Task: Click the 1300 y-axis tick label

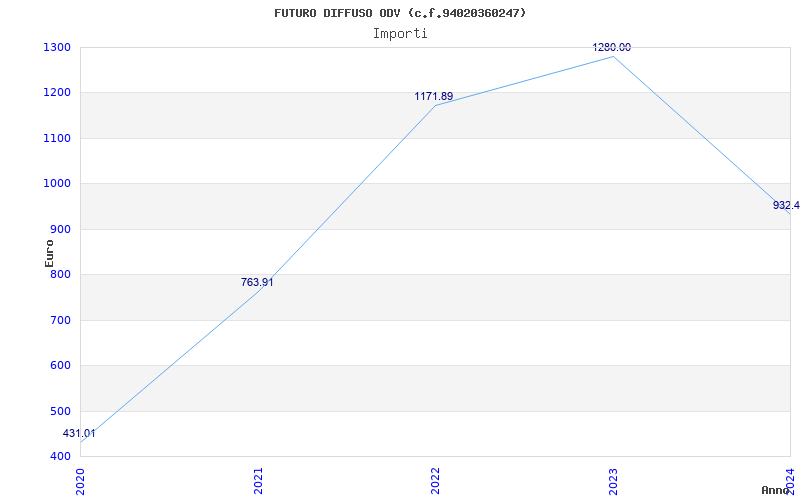Action: coord(57,47)
